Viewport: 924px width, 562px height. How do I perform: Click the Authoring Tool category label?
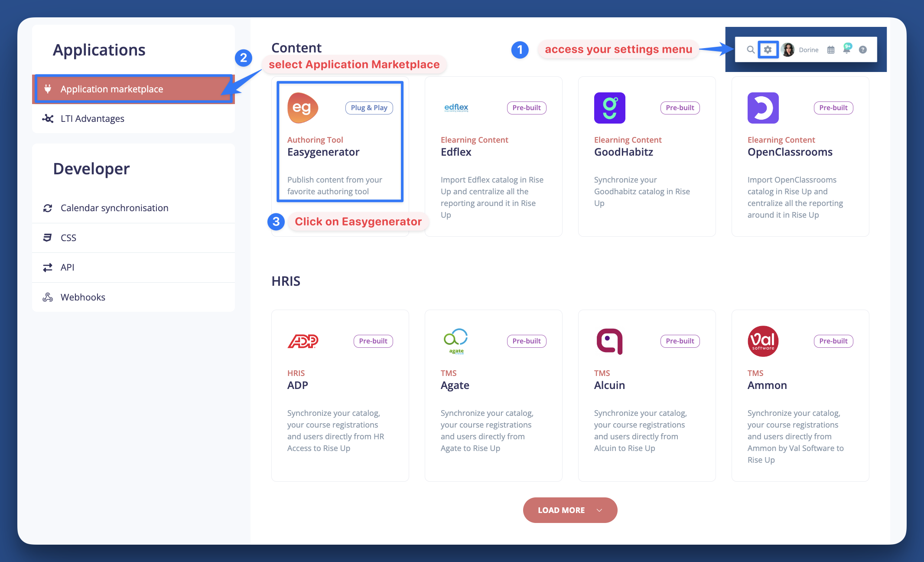click(315, 140)
